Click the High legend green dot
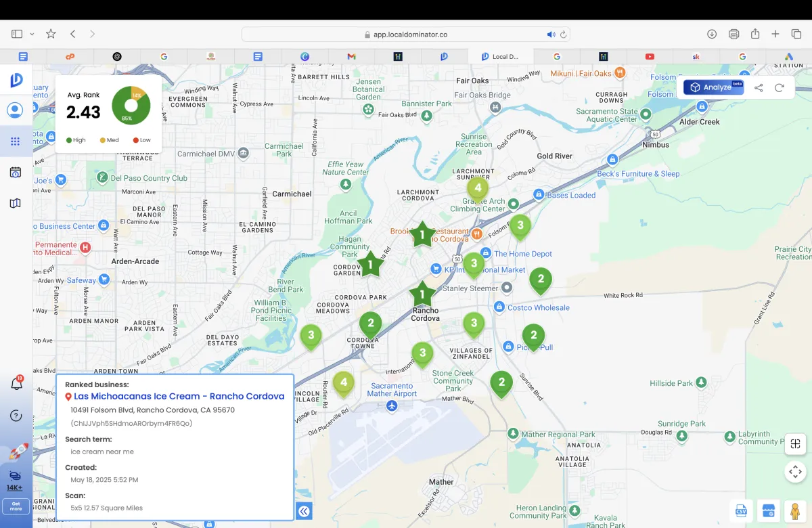 [69, 140]
